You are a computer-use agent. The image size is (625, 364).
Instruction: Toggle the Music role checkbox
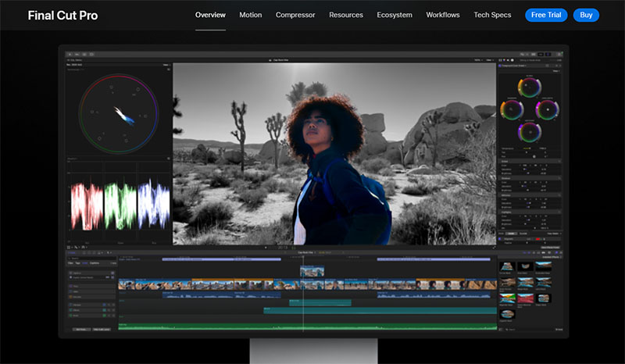coord(70,316)
